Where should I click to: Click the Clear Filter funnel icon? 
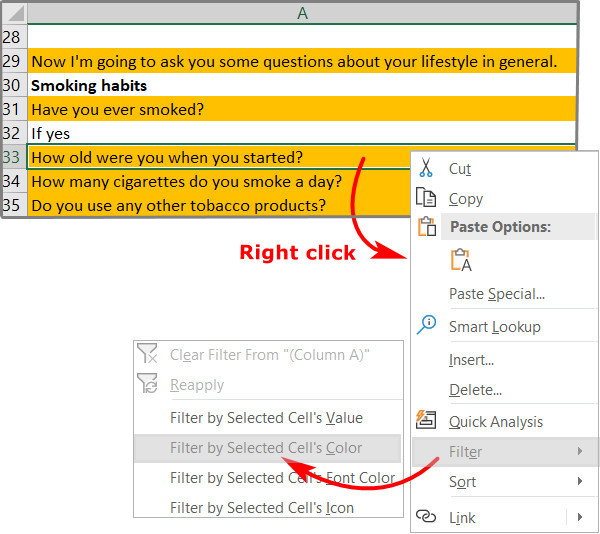coord(148,354)
